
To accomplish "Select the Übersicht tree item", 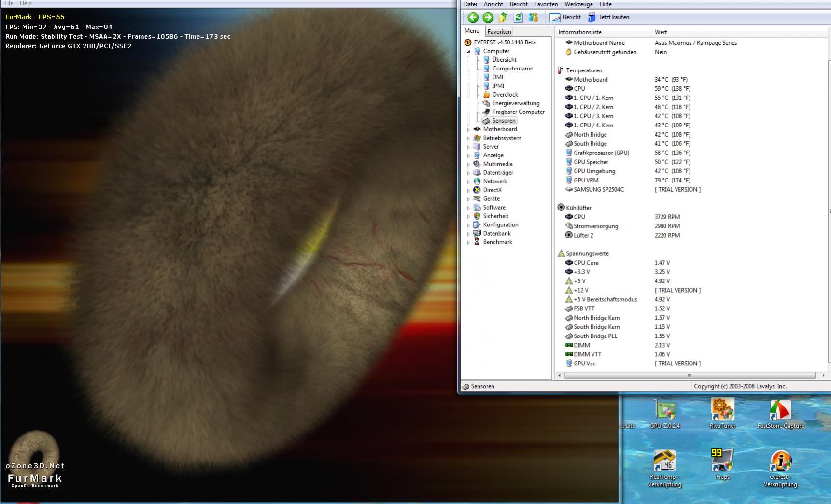I will pos(504,60).
